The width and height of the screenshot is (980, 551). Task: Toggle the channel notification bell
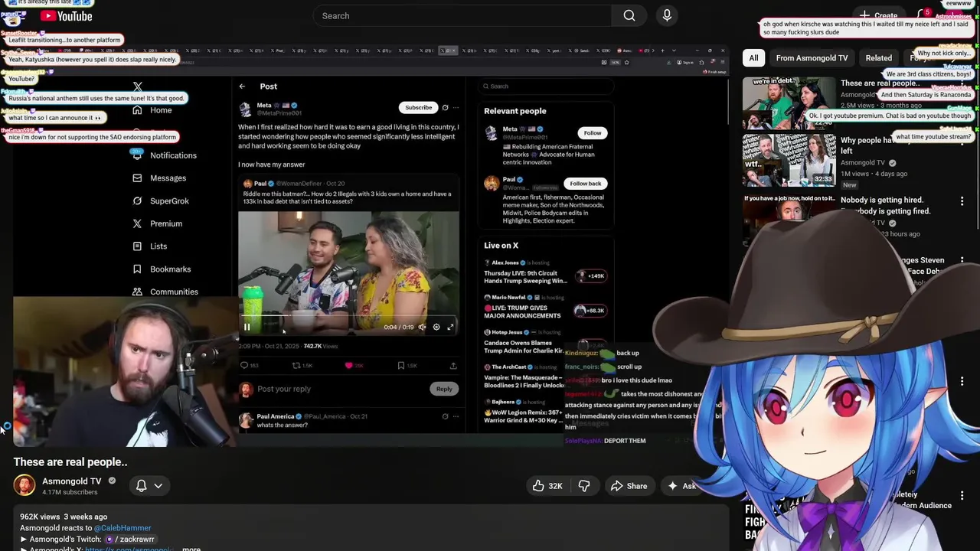pyautogui.click(x=142, y=486)
